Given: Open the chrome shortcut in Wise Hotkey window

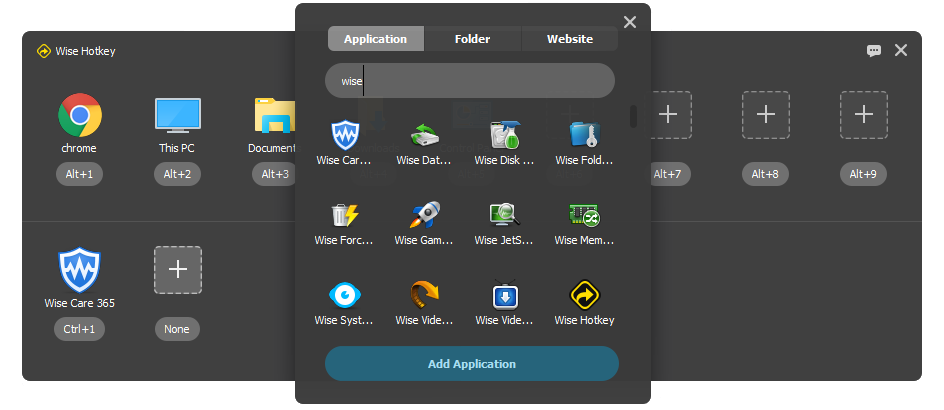Looking at the screenshot, I should coord(79,115).
